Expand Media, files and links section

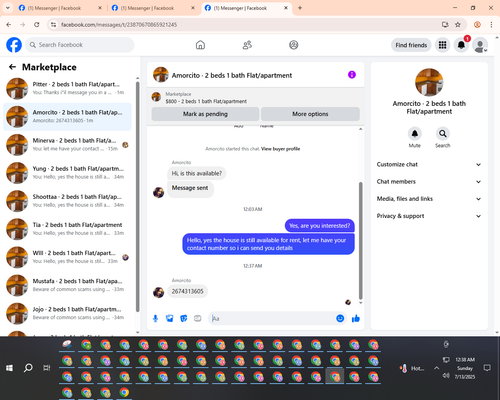pos(429,199)
